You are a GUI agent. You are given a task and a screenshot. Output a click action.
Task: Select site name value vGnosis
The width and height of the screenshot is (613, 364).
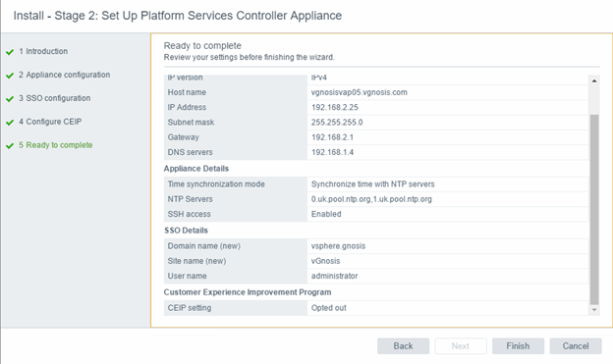pos(325,261)
